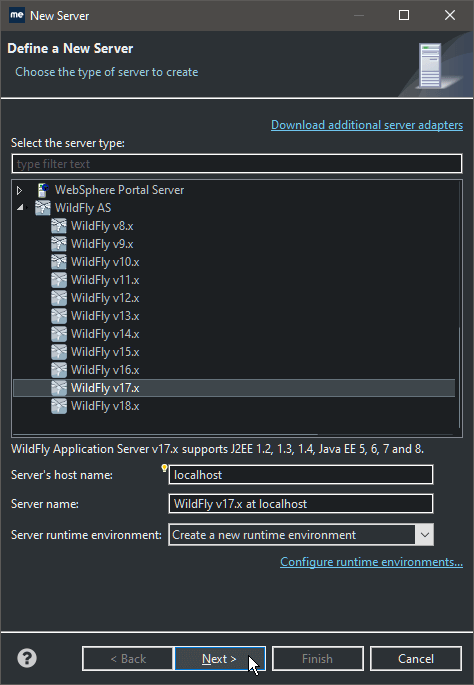
Task: Cancel the New Server dialog
Action: coord(415,658)
